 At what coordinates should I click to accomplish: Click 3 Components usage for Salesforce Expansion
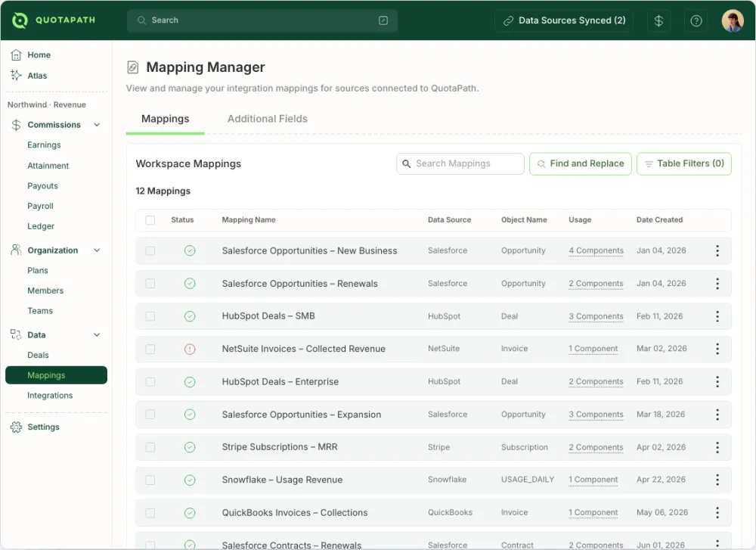point(596,415)
